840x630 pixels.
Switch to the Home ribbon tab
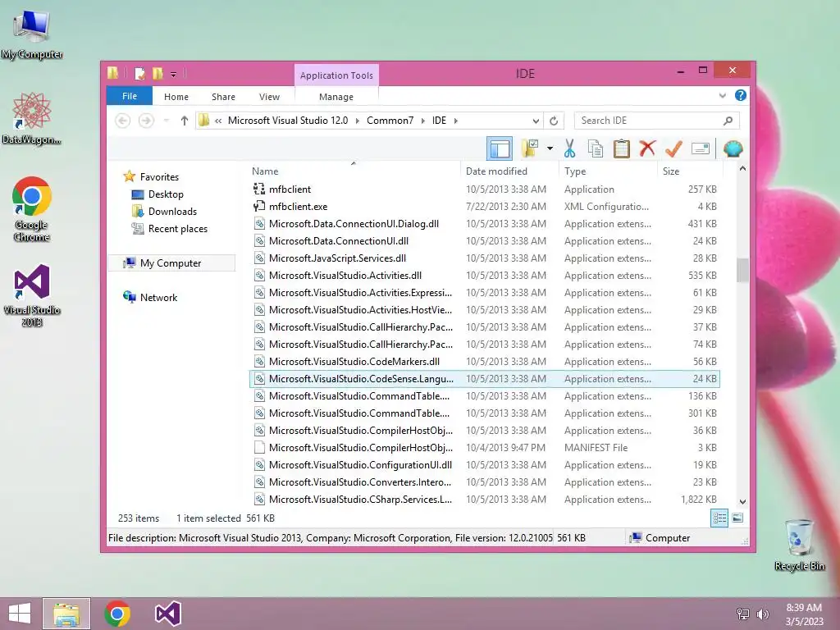[176, 97]
